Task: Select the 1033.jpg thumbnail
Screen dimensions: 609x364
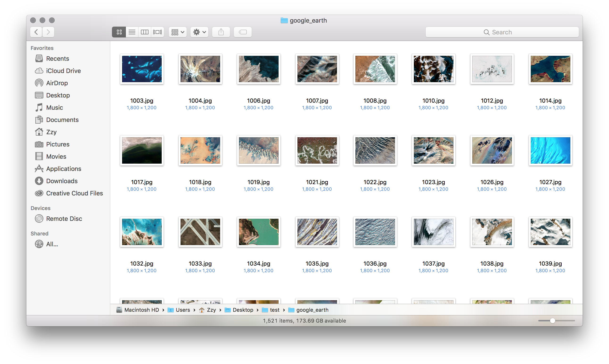Action: click(x=200, y=232)
